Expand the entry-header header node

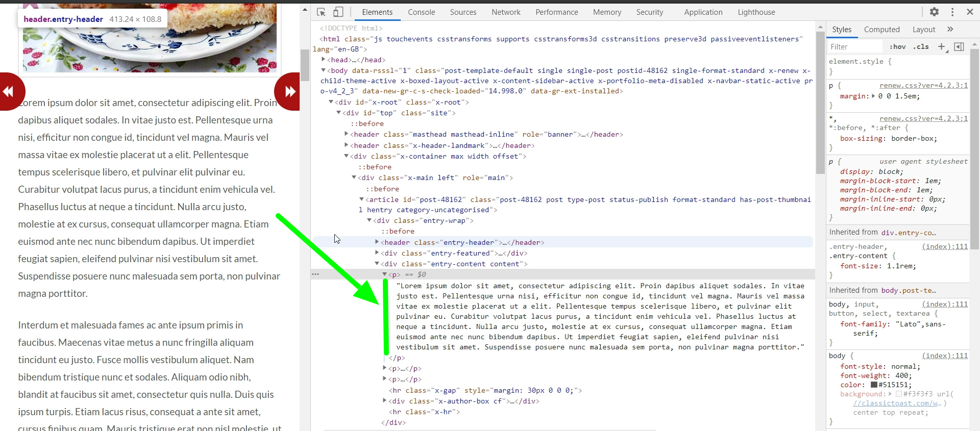coord(377,242)
